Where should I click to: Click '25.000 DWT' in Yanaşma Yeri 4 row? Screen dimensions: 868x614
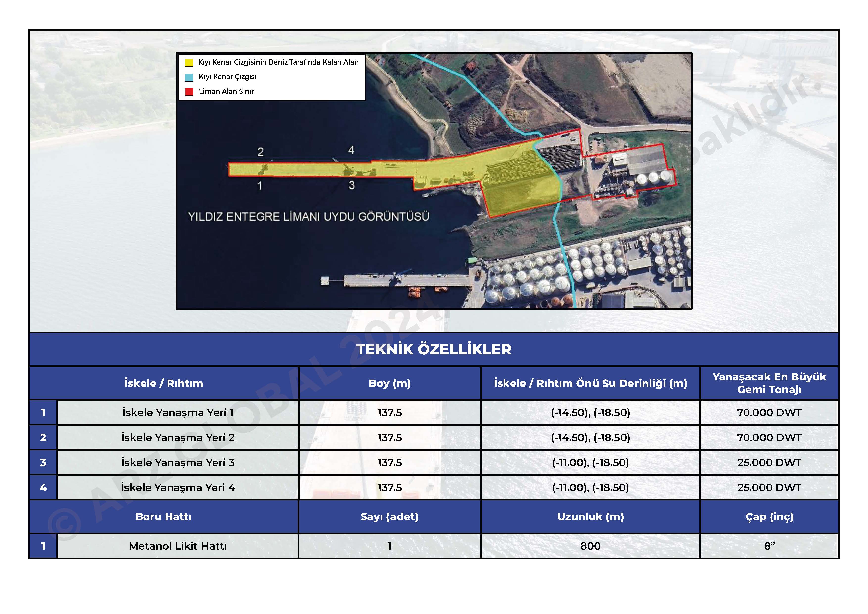pyautogui.click(x=769, y=487)
